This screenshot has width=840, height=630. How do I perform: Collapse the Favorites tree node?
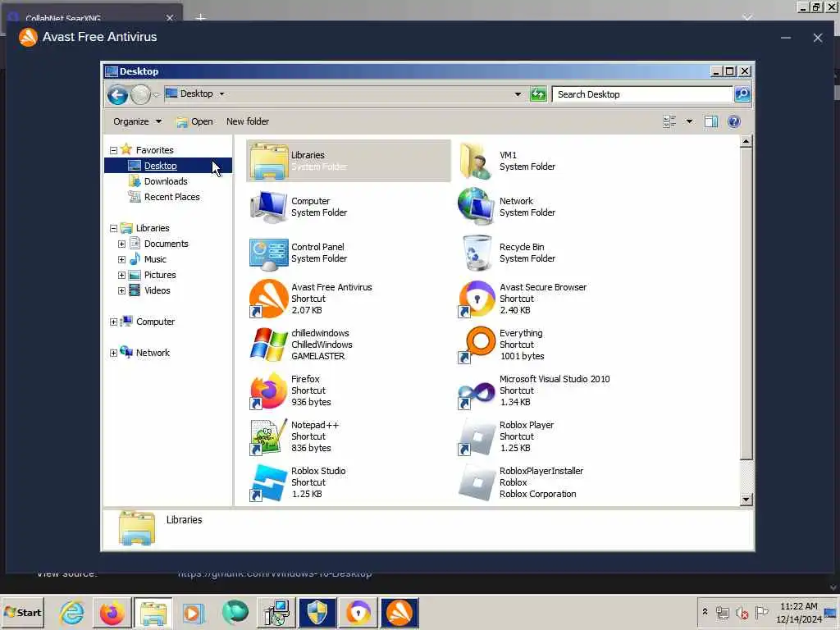point(113,151)
